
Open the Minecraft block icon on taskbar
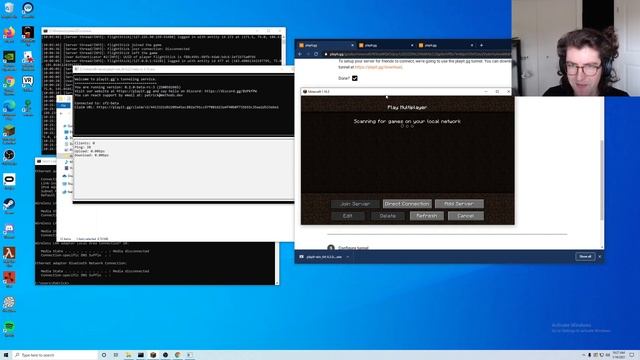point(153,355)
